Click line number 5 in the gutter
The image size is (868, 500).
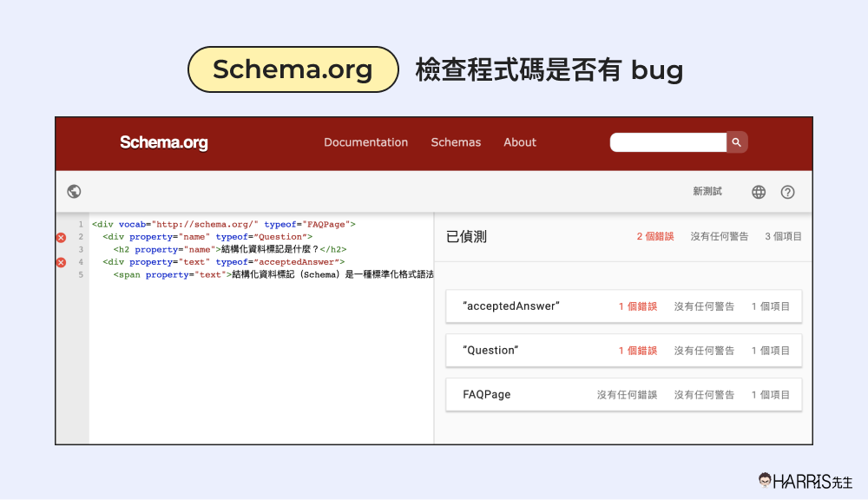(81, 274)
